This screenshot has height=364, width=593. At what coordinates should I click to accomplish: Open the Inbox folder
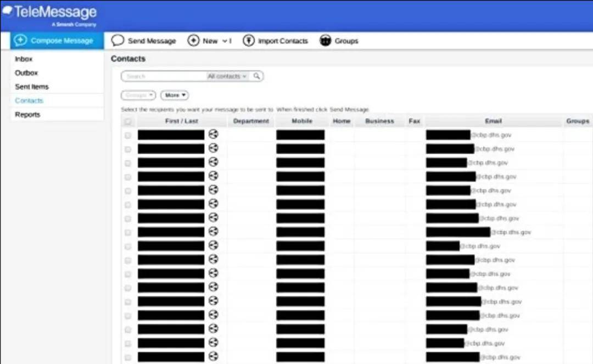[24, 59]
